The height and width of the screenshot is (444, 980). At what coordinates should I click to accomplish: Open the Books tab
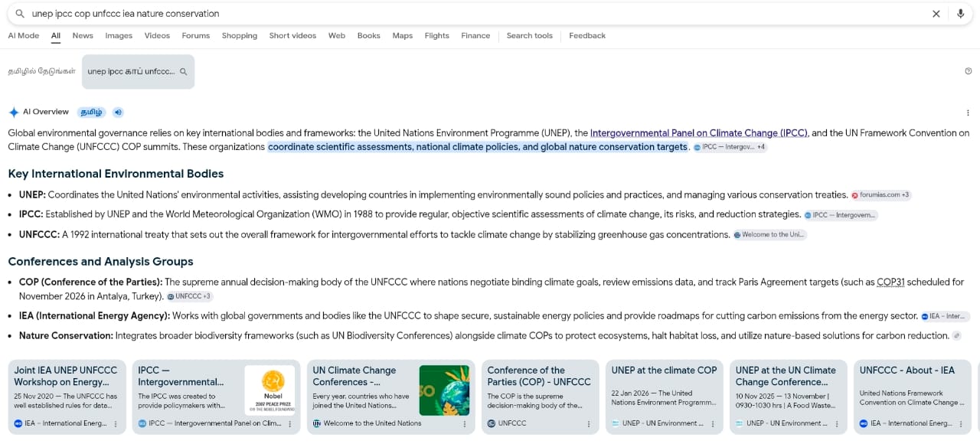369,36
